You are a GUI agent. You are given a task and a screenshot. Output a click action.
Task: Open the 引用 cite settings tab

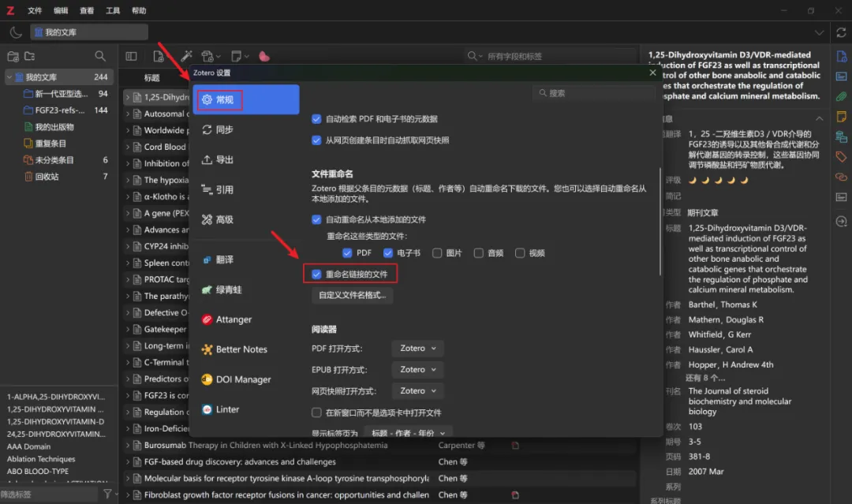(x=245, y=189)
